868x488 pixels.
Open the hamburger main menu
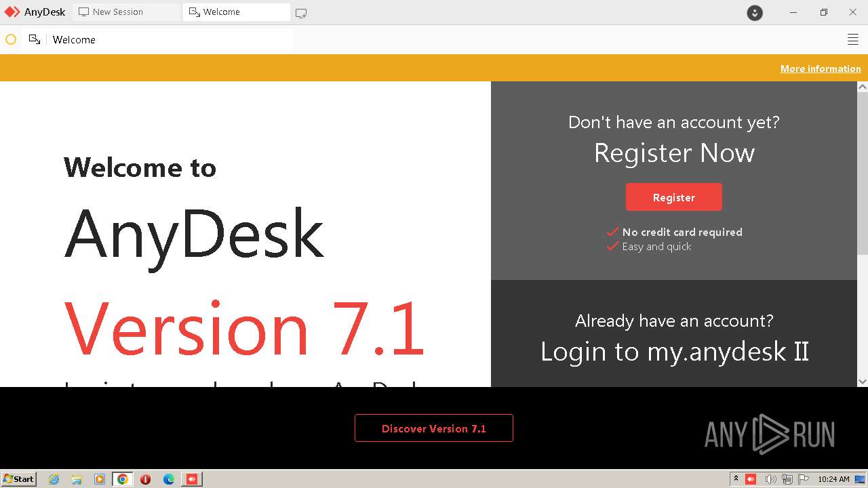coord(853,39)
